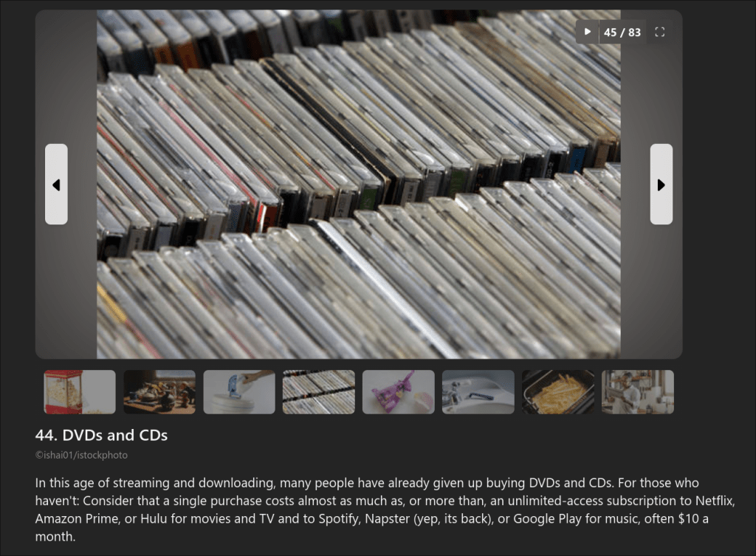
Task: Advance to the next slide arrow
Action: point(661,184)
